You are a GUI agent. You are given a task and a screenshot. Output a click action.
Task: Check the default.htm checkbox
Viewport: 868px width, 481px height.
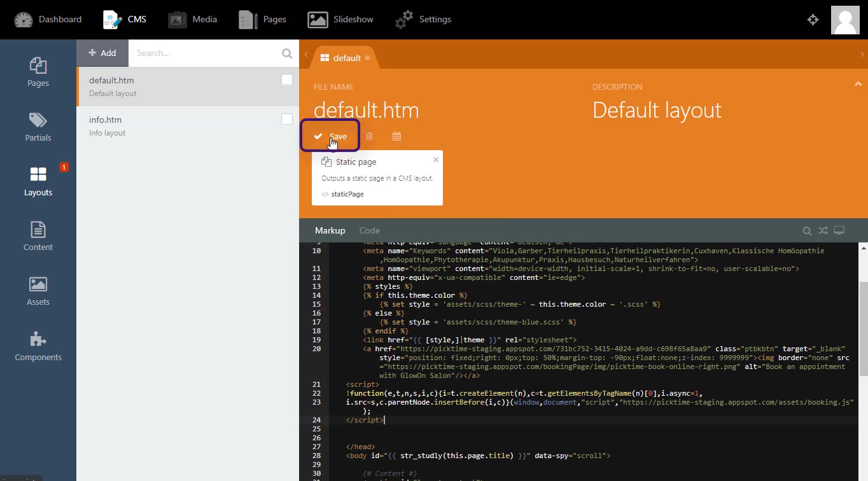287,80
